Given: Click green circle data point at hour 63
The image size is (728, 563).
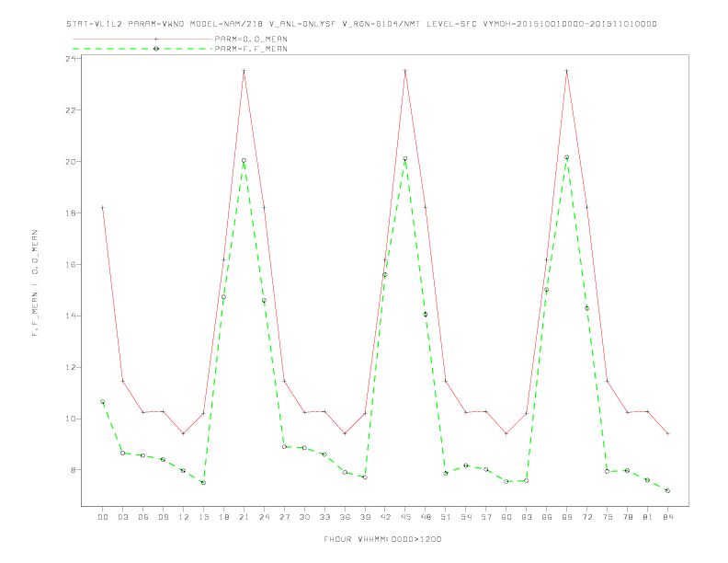Looking at the screenshot, I should coord(527,481).
